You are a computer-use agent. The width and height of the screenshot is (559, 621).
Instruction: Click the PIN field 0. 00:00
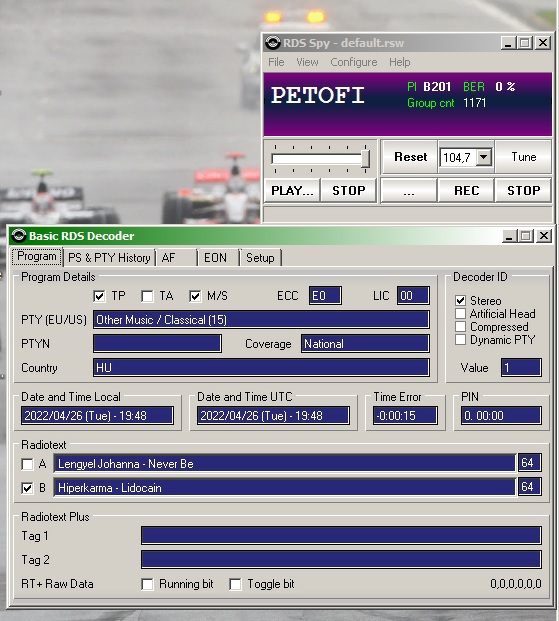click(x=501, y=415)
